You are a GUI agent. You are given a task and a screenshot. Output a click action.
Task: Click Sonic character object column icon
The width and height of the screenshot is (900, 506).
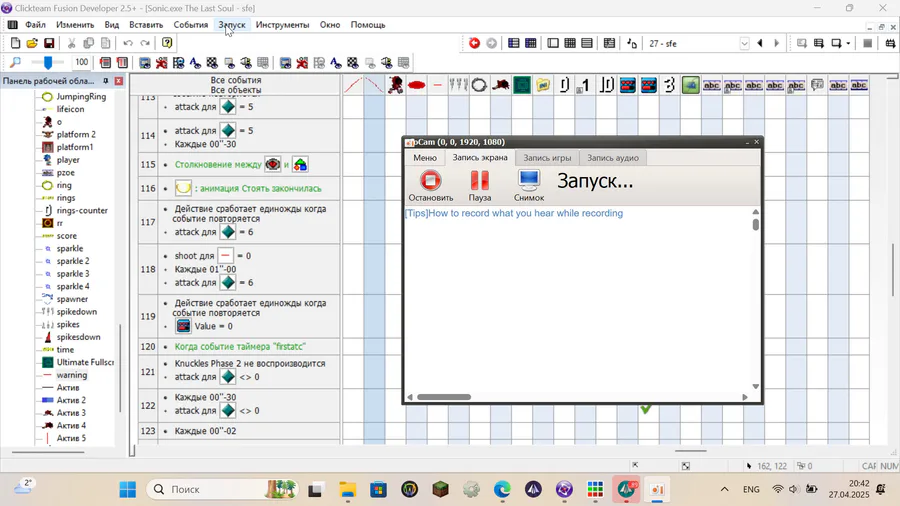click(x=395, y=85)
